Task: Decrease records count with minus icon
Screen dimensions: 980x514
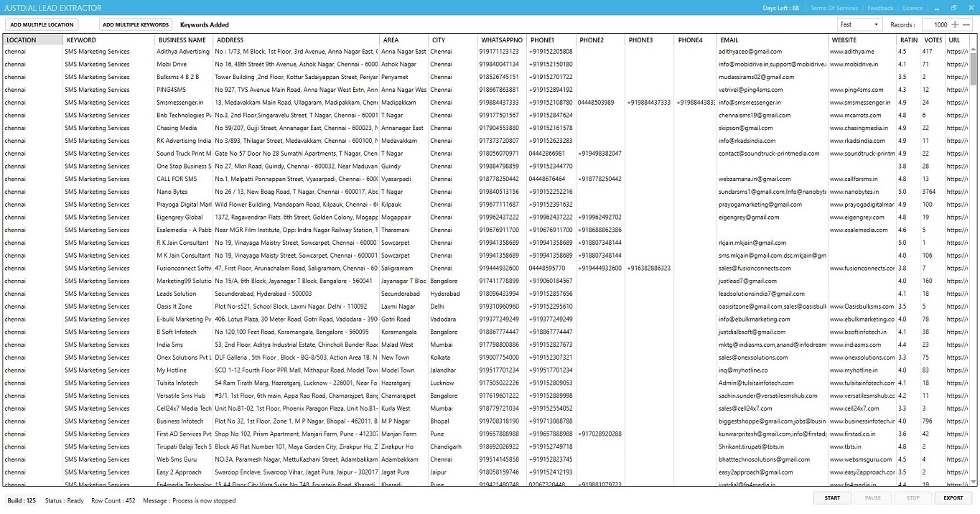Action: (x=966, y=24)
